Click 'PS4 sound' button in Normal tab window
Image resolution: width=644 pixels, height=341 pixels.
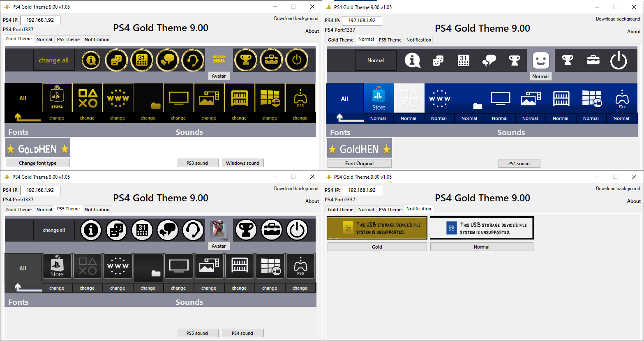519,164
